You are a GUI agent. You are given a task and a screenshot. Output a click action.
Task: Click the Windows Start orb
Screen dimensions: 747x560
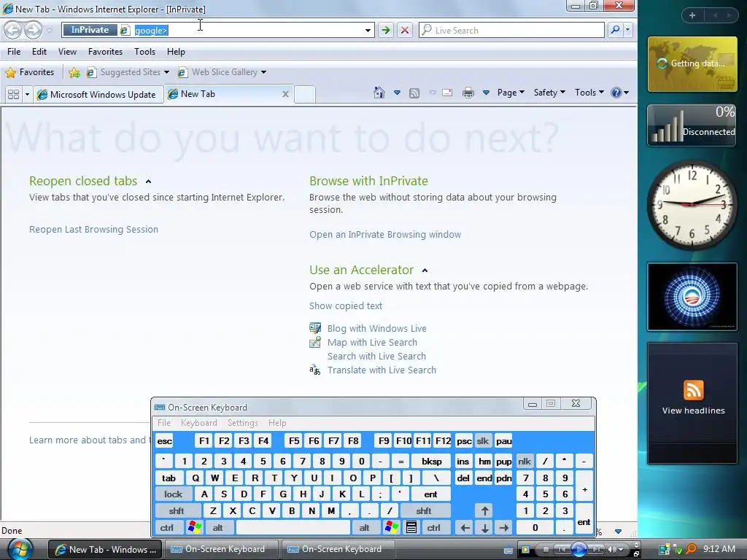19,548
